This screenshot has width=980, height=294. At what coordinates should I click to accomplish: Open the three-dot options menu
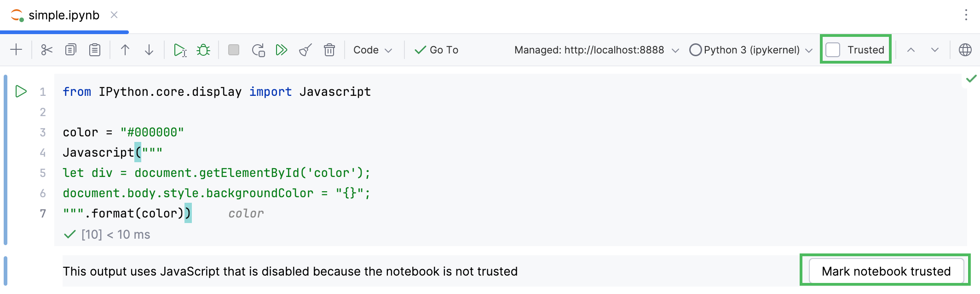click(x=966, y=15)
